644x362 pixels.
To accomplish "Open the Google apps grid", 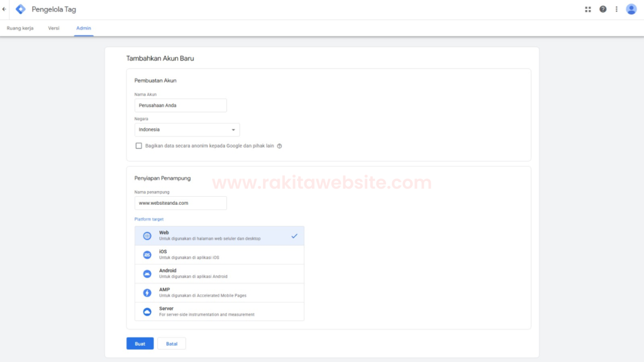I will pyautogui.click(x=588, y=9).
